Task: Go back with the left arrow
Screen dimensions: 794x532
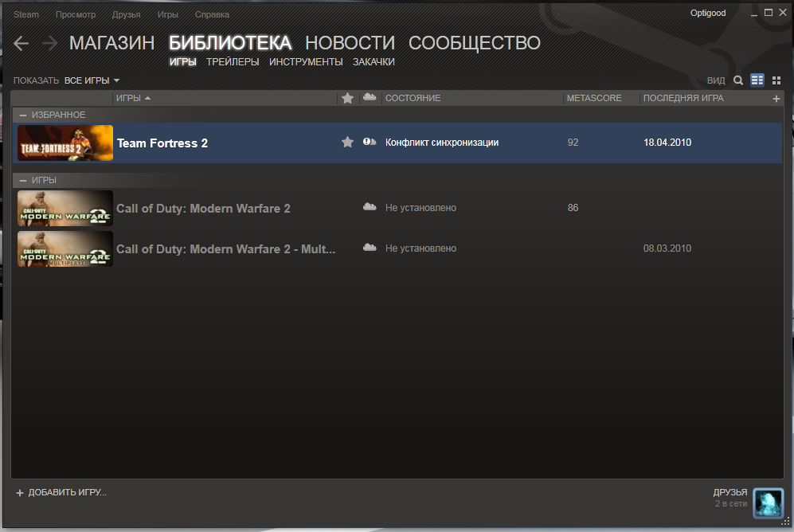Action: pos(22,44)
